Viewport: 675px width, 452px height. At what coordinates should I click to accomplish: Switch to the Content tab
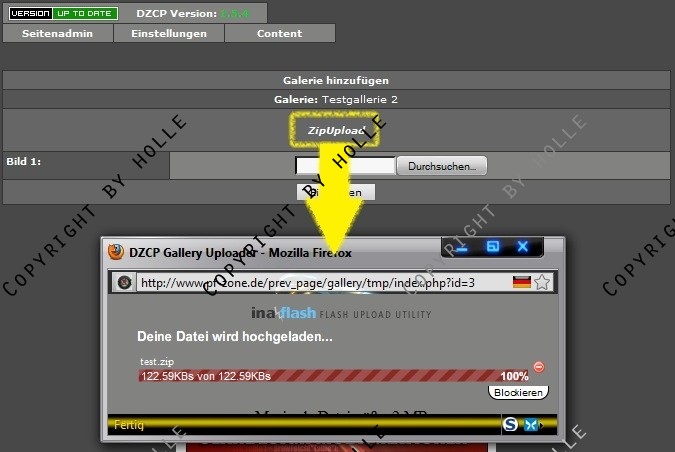point(279,33)
